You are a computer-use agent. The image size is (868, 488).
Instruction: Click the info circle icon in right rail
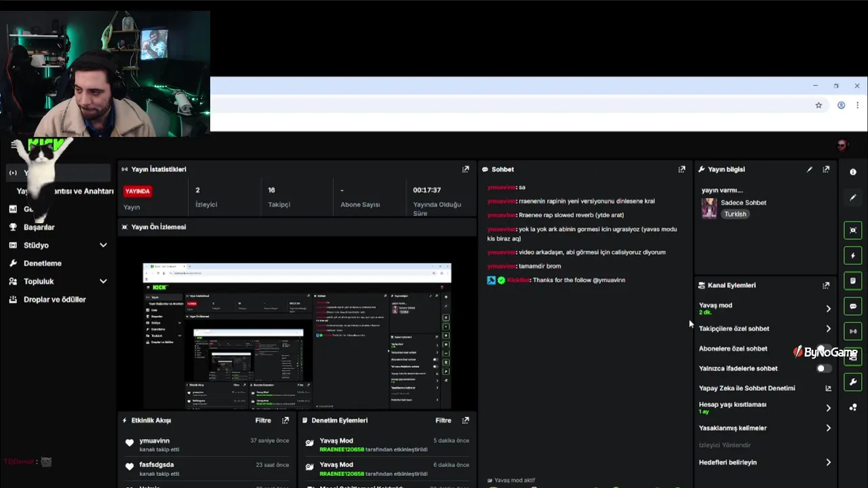coord(853,172)
